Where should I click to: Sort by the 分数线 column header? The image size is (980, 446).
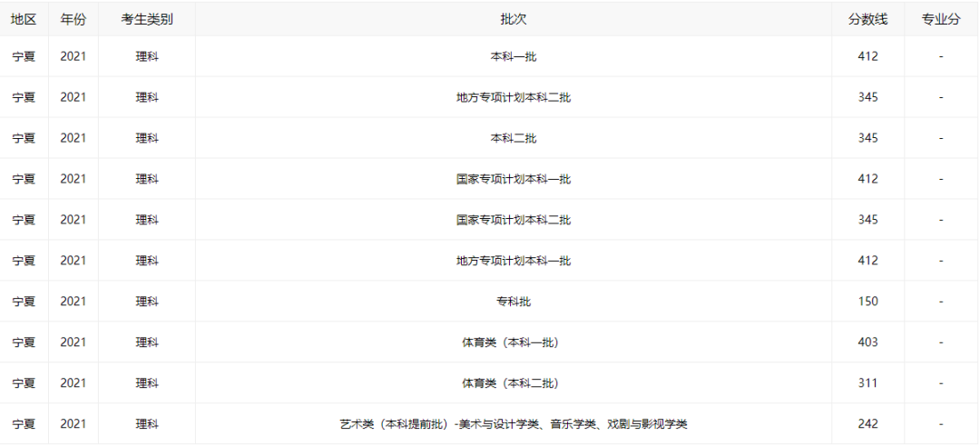click(867, 19)
